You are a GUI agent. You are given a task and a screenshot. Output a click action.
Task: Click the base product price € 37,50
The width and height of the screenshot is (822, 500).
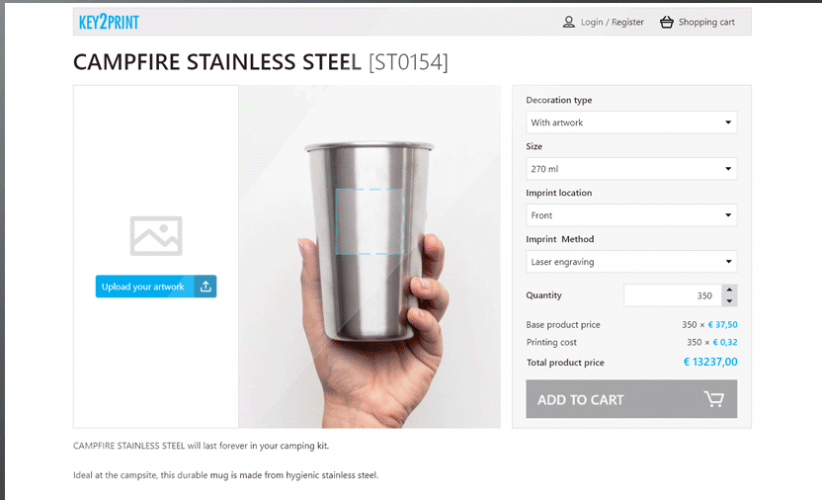click(x=723, y=325)
